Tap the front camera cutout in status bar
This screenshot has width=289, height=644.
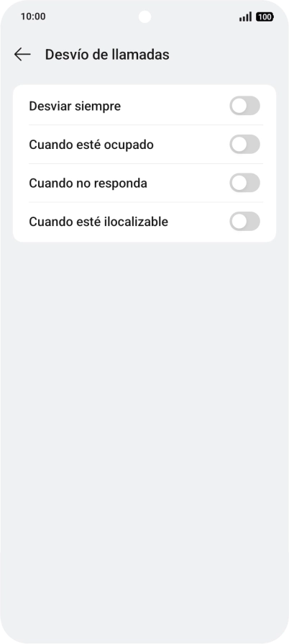point(144,17)
